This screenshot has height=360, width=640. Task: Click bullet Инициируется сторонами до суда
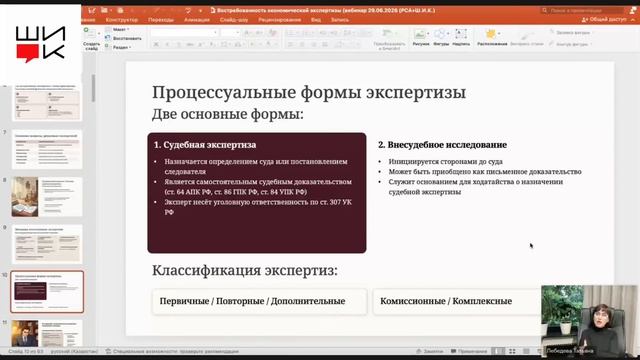click(445, 162)
